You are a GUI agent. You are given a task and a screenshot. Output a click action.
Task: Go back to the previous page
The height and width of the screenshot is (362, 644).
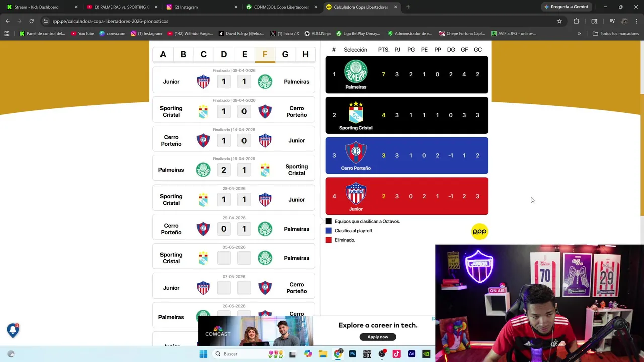(x=7, y=21)
